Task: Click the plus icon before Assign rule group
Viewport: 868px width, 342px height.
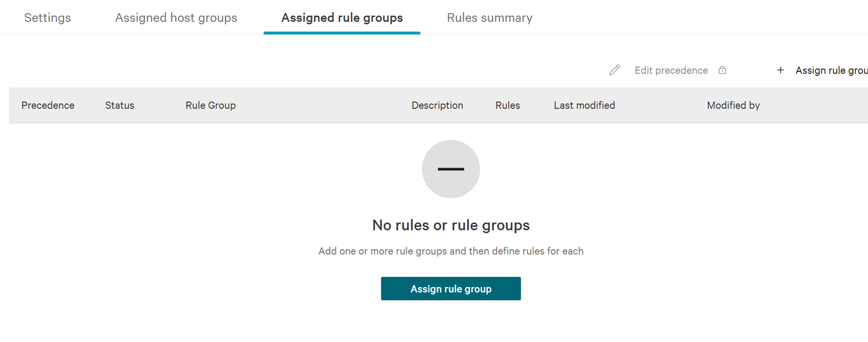Action: tap(780, 70)
